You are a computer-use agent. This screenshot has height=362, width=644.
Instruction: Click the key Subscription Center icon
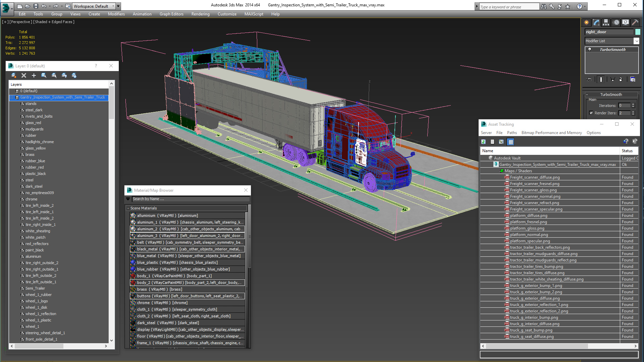[x=552, y=6]
